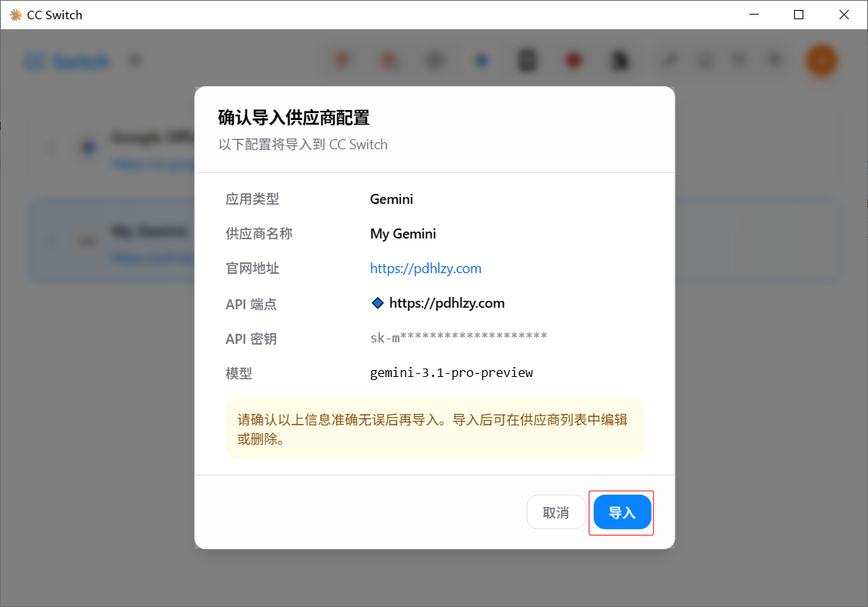The image size is (868, 607).
Task: Click the 官网地址 label
Action: pos(252,268)
